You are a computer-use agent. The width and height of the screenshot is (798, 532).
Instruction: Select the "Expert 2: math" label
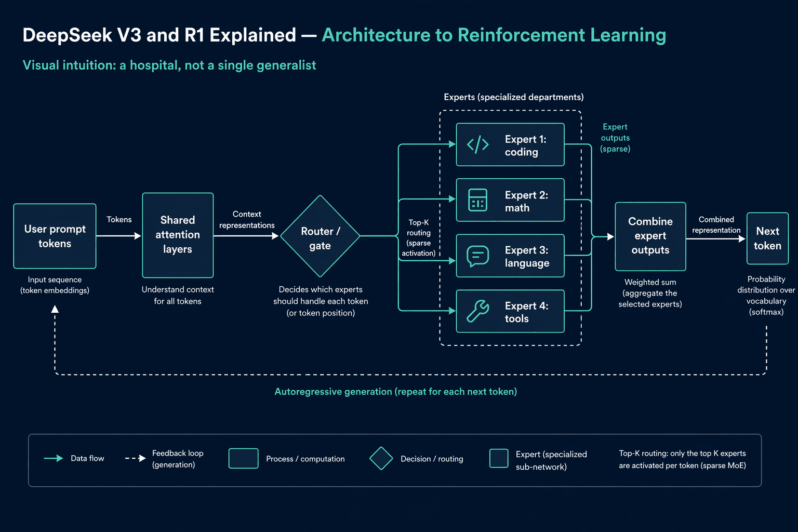click(x=526, y=201)
